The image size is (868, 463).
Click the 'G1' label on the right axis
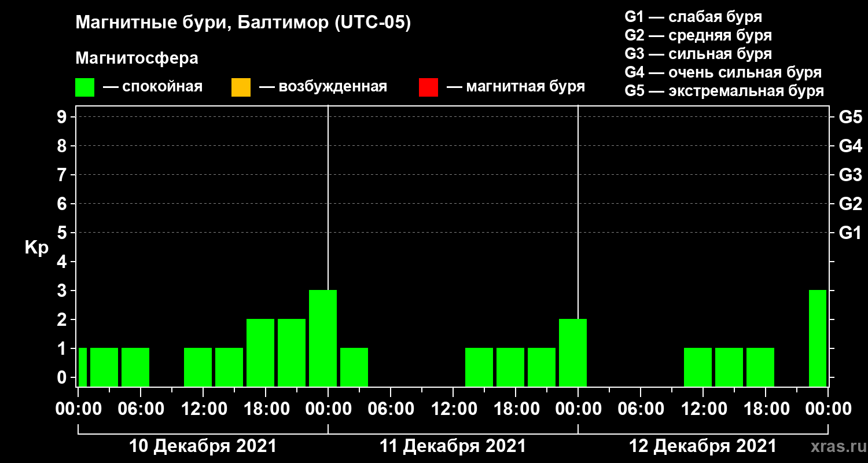[x=850, y=233]
